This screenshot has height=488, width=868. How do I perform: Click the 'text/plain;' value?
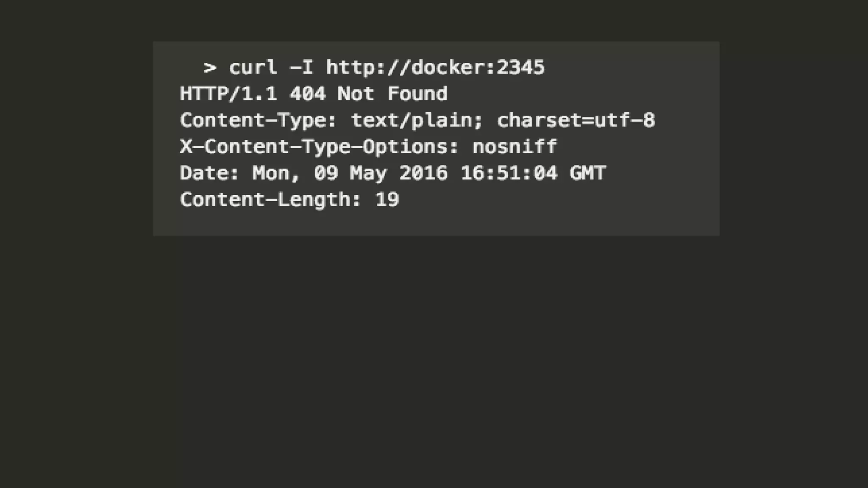[x=417, y=121]
